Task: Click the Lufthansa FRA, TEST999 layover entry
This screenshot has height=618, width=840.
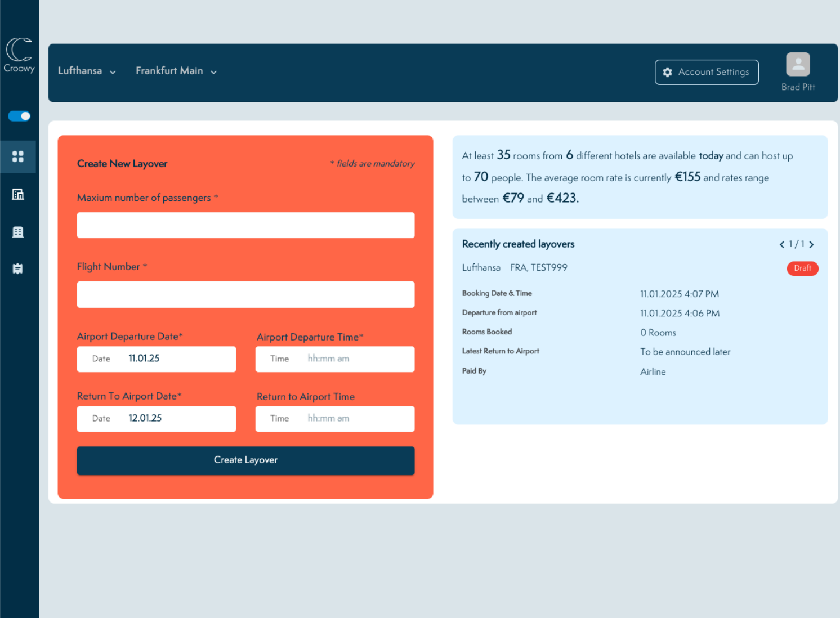Action: tap(514, 267)
